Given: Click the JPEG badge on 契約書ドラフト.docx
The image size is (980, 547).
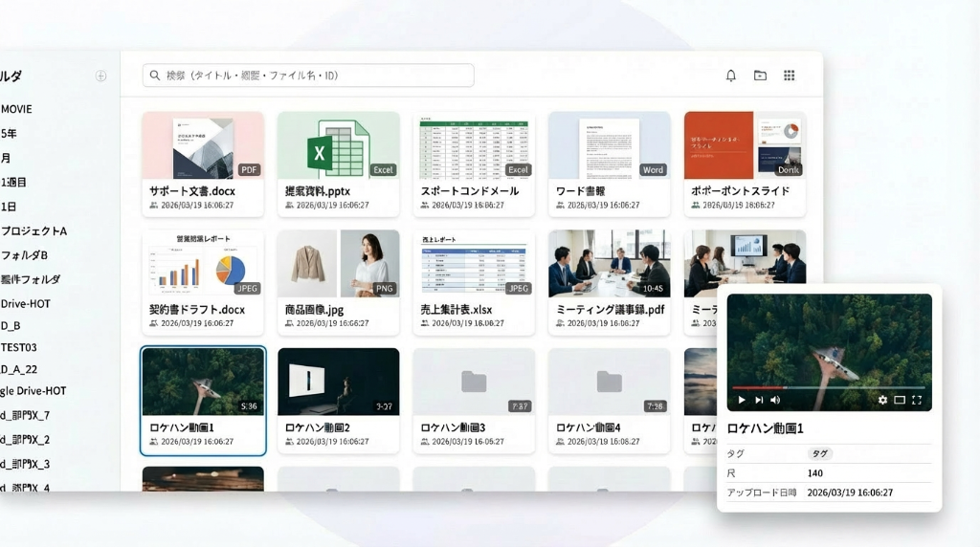Looking at the screenshot, I should point(247,289).
